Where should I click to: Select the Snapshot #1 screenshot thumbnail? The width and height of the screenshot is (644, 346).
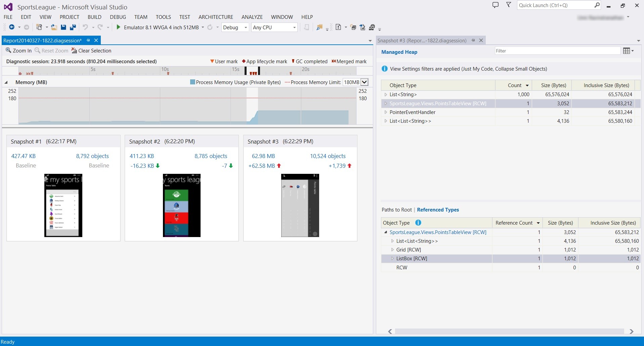click(x=63, y=205)
